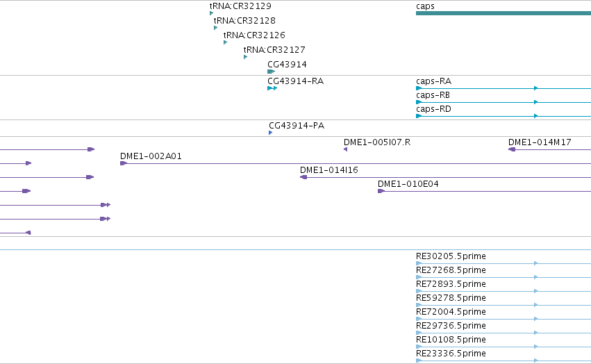Select the tRNA:CR32129 gene label
Screen dimensions: 591x364
(240, 6)
